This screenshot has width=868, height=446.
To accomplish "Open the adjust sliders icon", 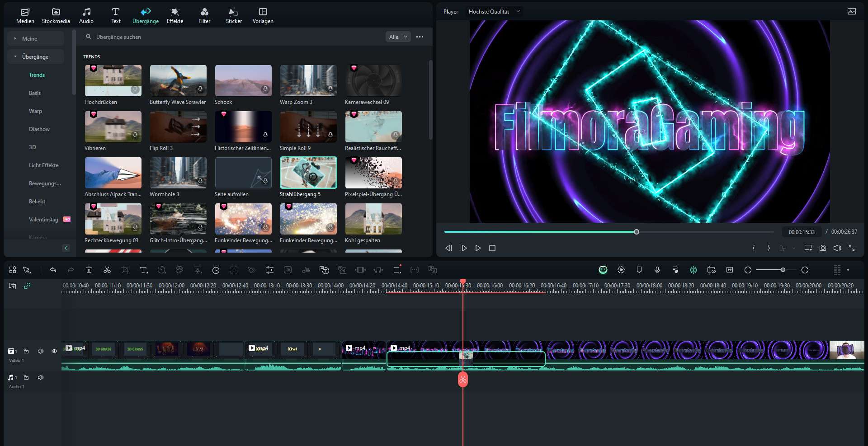I will coord(270,270).
